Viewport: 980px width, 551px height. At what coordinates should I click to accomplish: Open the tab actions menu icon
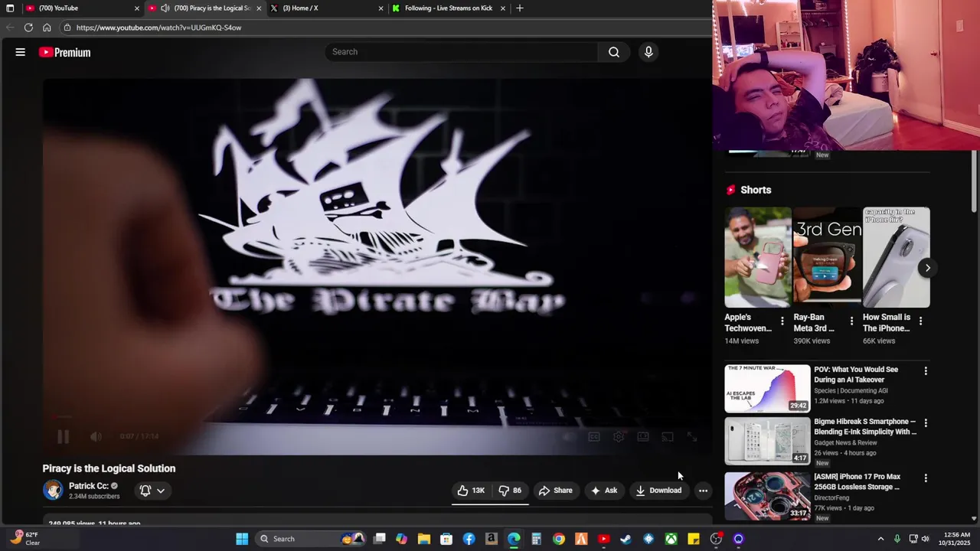pos(10,8)
